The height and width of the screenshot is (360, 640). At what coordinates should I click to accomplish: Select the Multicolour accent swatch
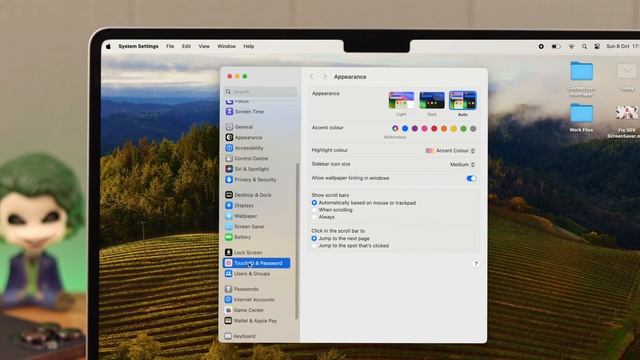395,129
